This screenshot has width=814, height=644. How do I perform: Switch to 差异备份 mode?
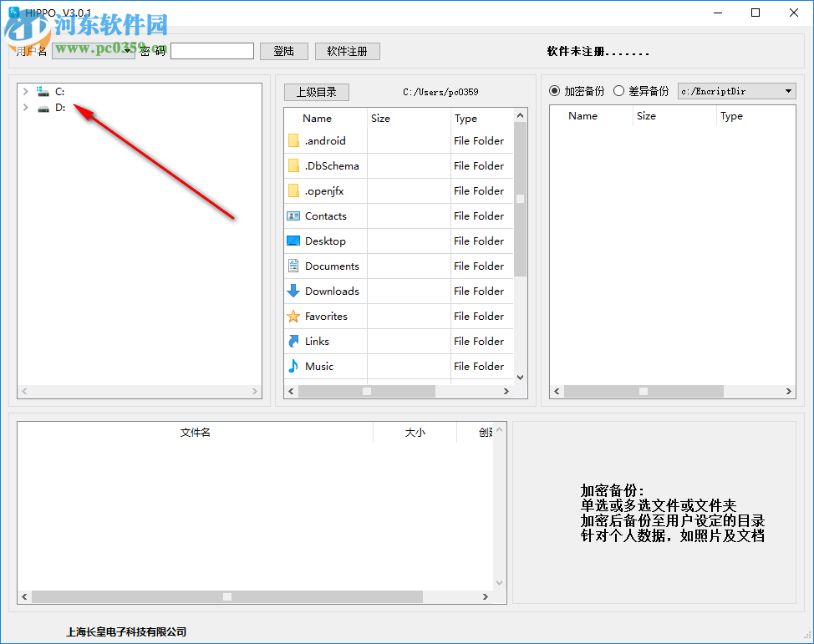point(618,91)
